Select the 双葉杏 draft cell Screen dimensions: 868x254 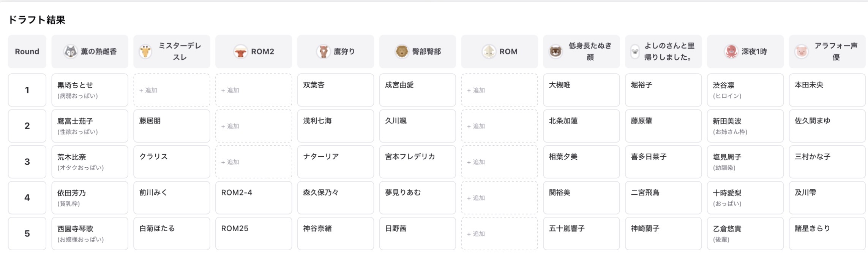click(335, 90)
